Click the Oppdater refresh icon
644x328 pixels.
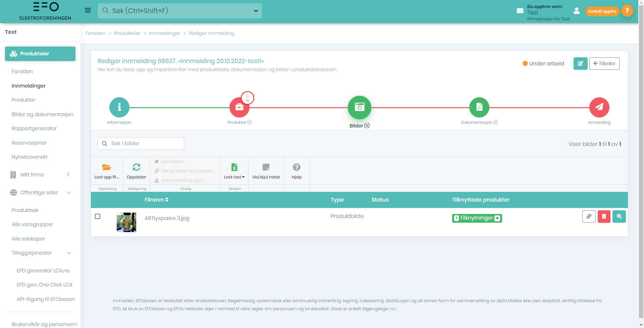click(137, 167)
